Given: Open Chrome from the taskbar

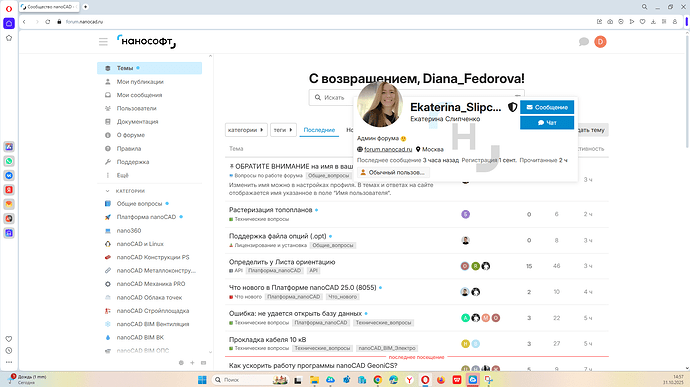Looking at the screenshot, I should pos(377,380).
